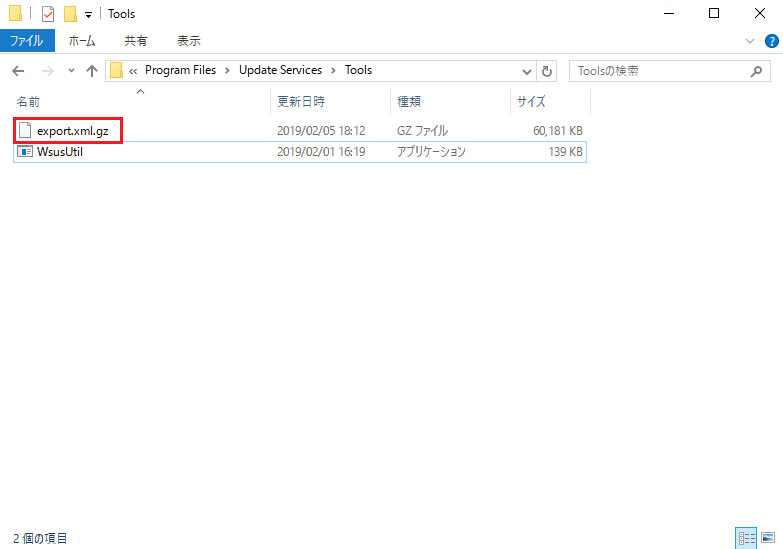Screen dimensions: 783x549
Task: Switch to large icons view layout
Action: pyautogui.click(x=766, y=538)
